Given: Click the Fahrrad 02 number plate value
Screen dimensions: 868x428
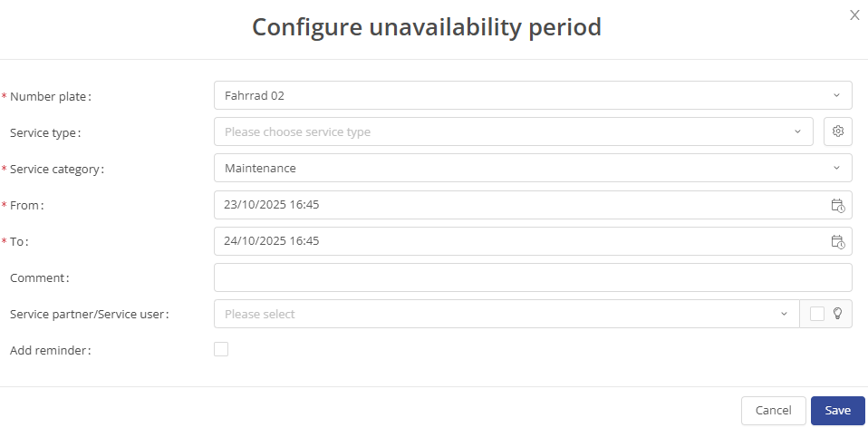Looking at the screenshot, I should pyautogui.click(x=256, y=95).
